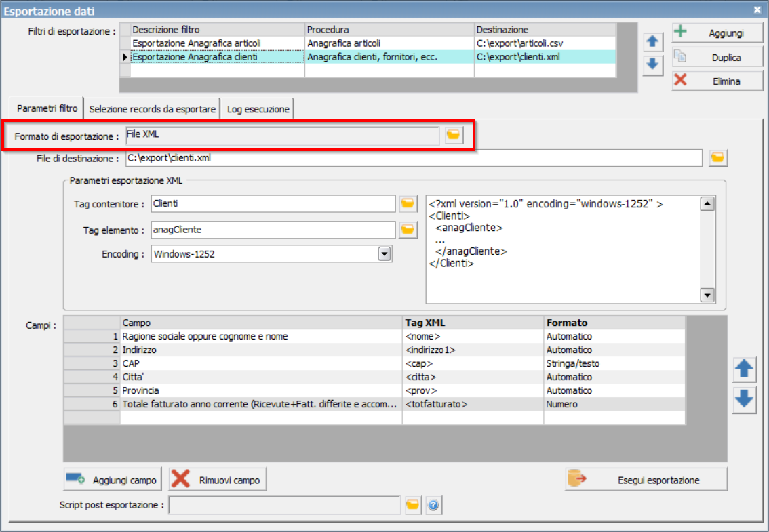Select Esportazione Anagrafica articoli row
Image resolution: width=769 pixels, height=532 pixels.
[368, 43]
